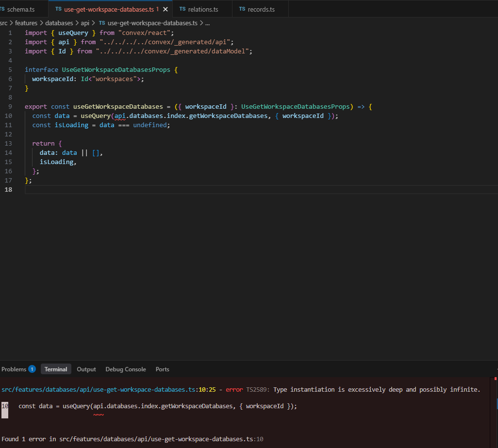Click 'isLoading' on line 11
The width and height of the screenshot is (498, 448).
(71, 125)
